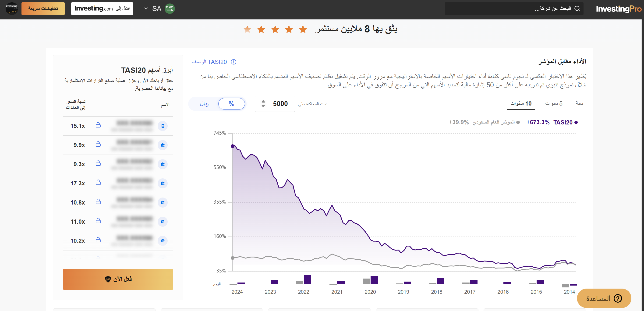Viewport: 644px width, 311px height.
Task: Click the الاسم column header
Action: click(x=165, y=105)
